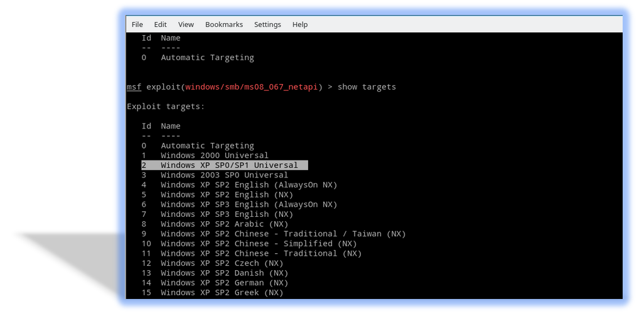Click 'Chinese - Traditional / Taiwan (NX)' line
The width and height of the screenshot is (644, 314).
click(274, 234)
